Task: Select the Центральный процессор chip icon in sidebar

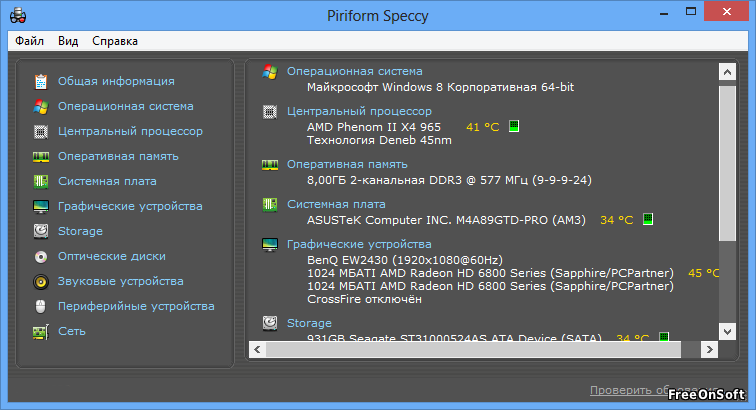Action: coord(41,132)
